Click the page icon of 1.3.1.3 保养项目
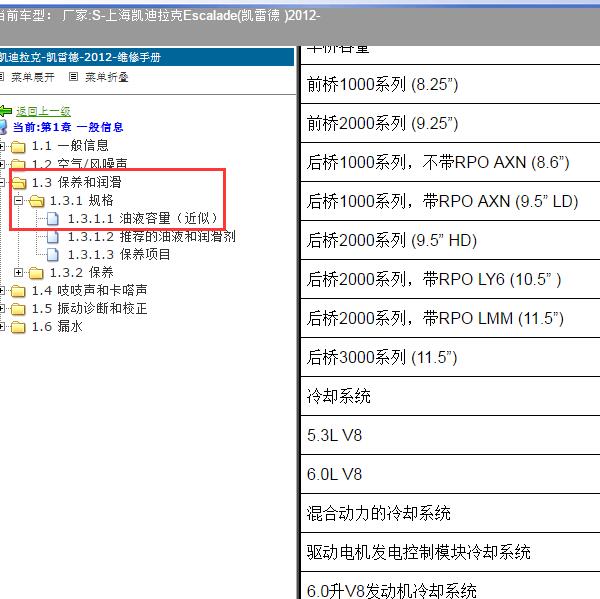Image resolution: width=600 pixels, height=599 pixels. tap(53, 255)
